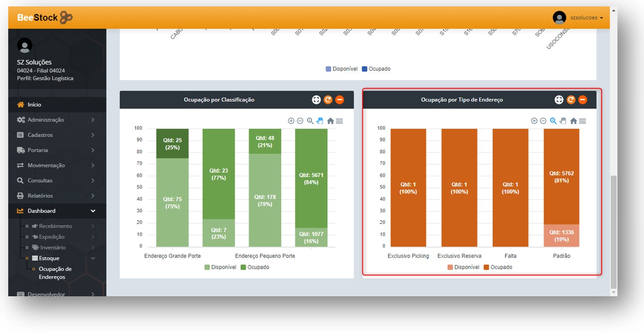Open the Início menu item
The width and height of the screenshot is (644, 332).
click(34, 104)
